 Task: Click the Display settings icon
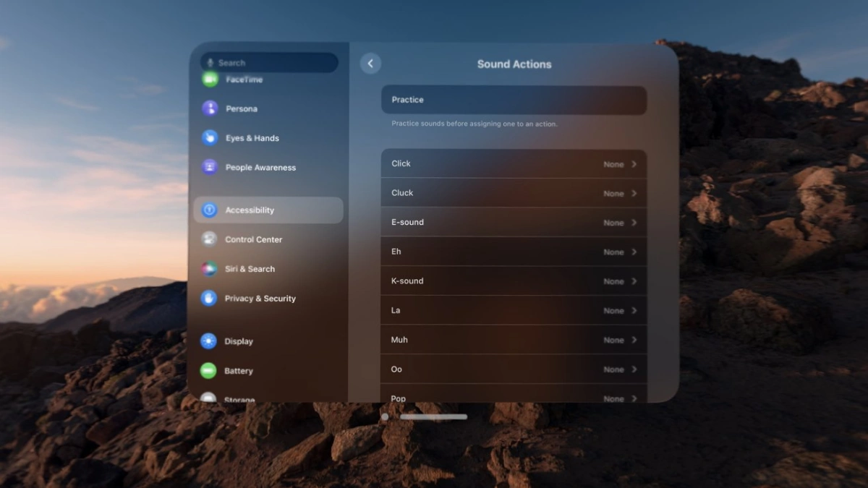coord(209,341)
